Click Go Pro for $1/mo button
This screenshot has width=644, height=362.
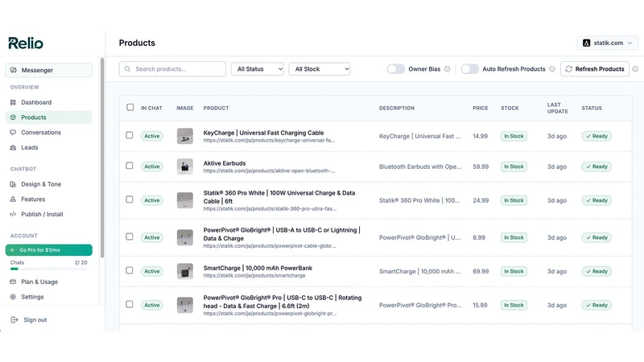(49, 250)
